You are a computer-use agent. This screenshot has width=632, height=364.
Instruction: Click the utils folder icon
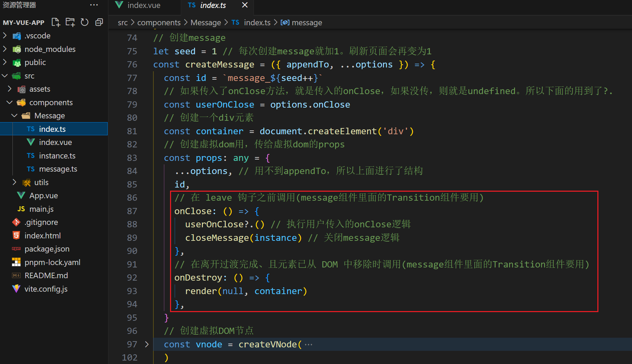point(26,183)
